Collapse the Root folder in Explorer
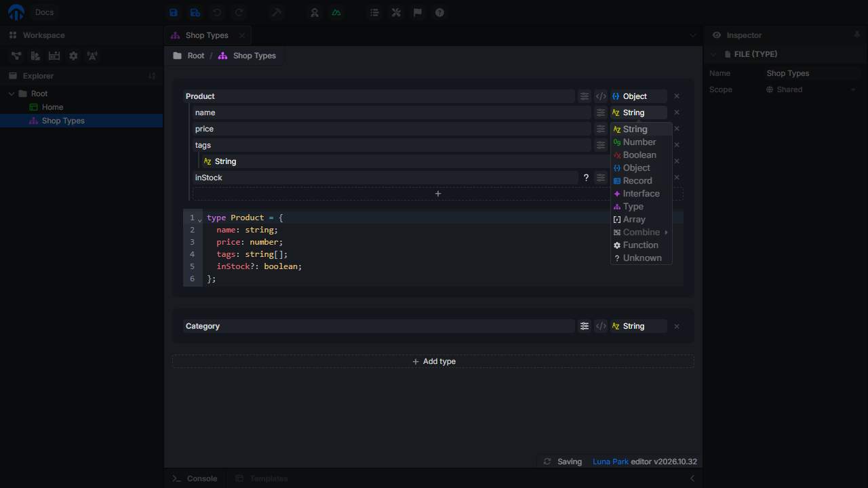 point(12,94)
